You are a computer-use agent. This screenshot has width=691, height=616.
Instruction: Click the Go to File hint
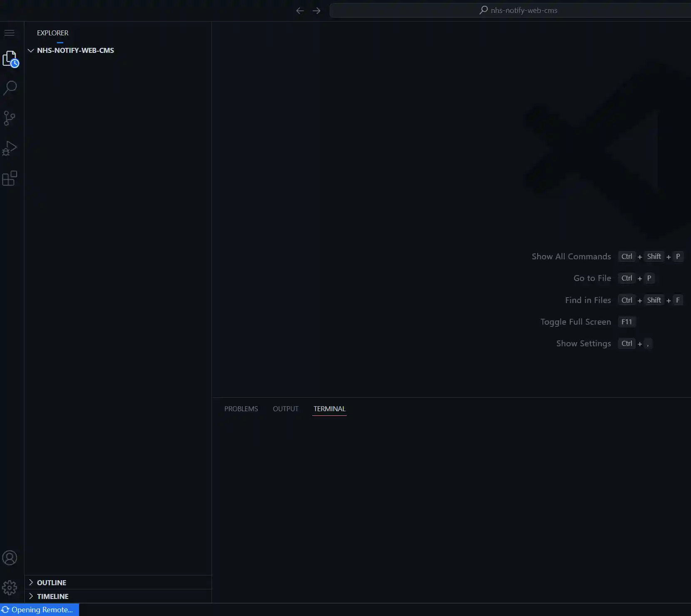coord(592,278)
